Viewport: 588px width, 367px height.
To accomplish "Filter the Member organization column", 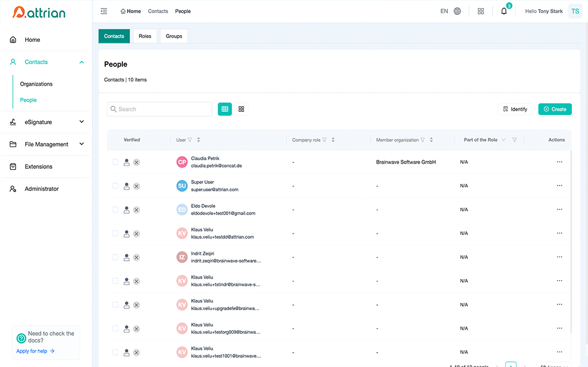I will pyautogui.click(x=423, y=140).
